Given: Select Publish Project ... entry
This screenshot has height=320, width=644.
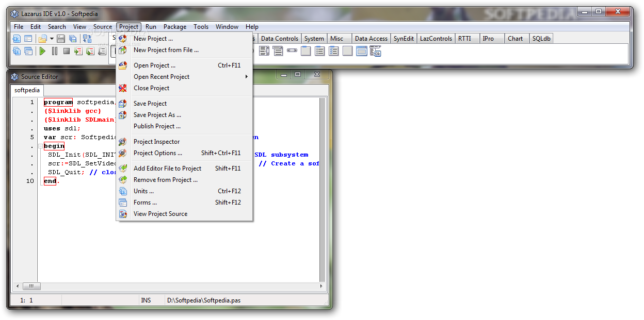Looking at the screenshot, I should (x=185, y=126).
